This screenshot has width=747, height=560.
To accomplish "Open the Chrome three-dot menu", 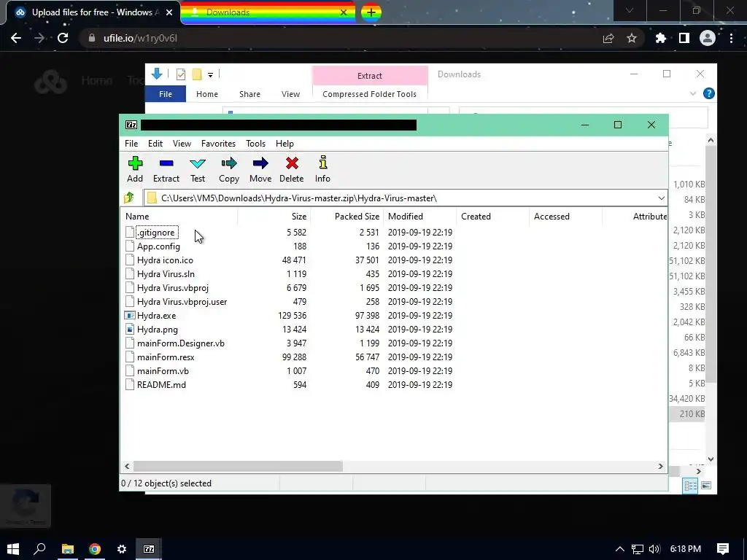I will click(x=731, y=38).
